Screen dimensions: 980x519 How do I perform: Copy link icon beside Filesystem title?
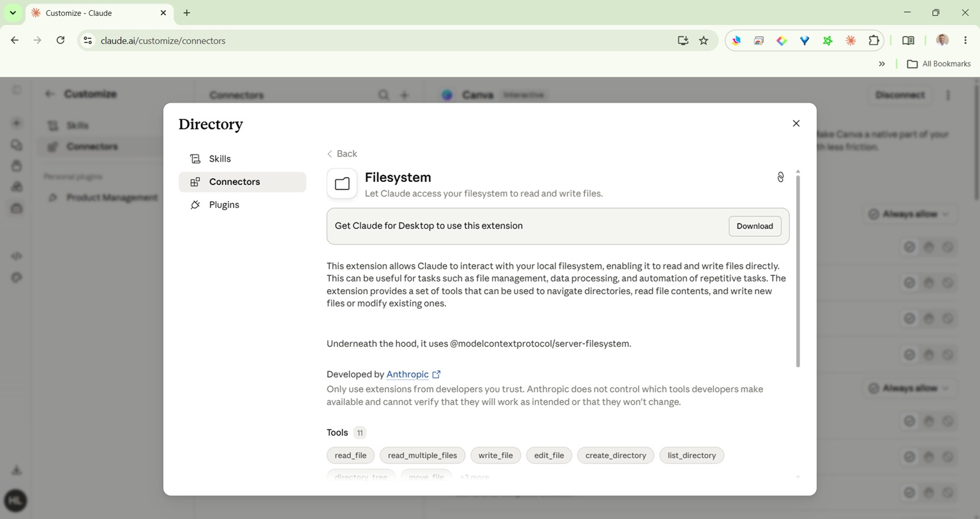click(x=780, y=177)
